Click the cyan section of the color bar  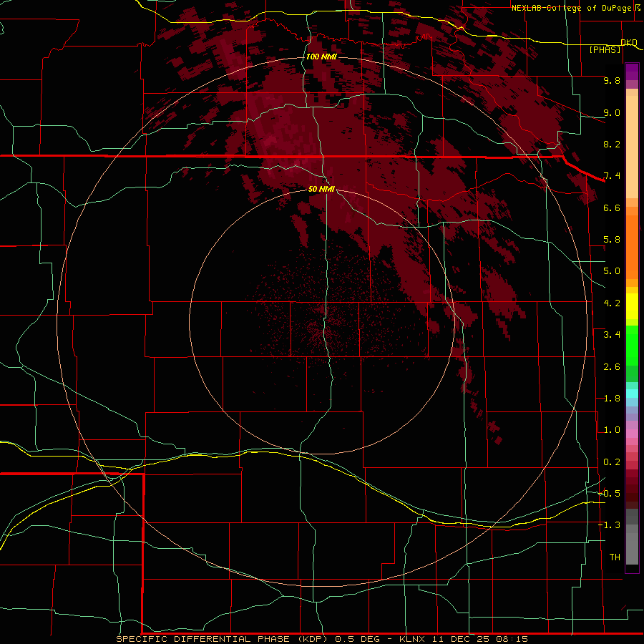point(632,393)
